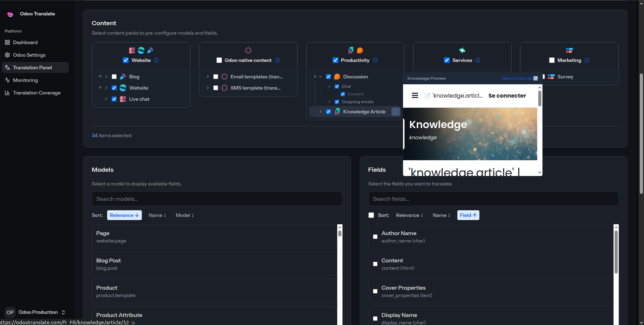
Task: Click 'Se connecter' in the preview
Action: (x=507, y=96)
